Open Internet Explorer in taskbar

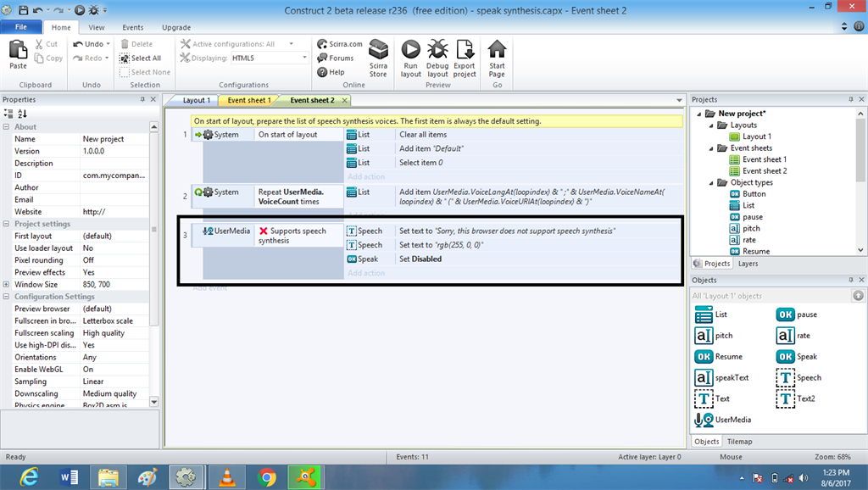click(x=28, y=477)
